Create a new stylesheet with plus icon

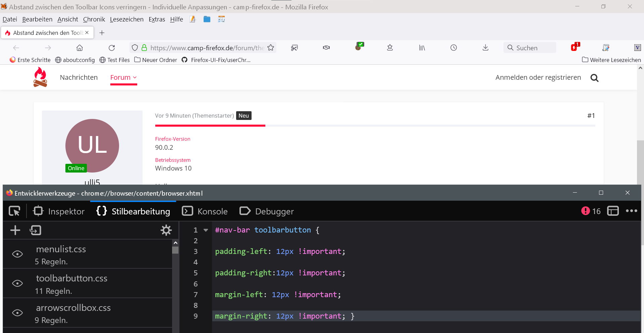[15, 230]
